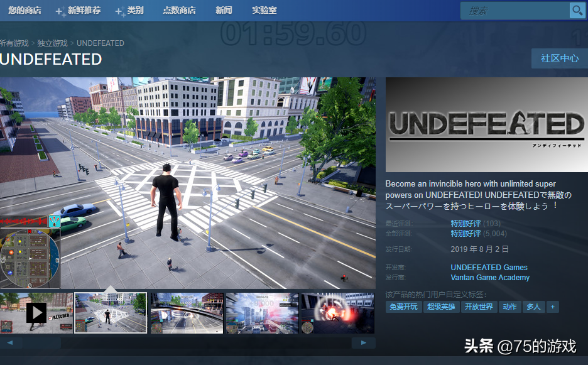
Task: Click the 独立游戏 breadcrumb link
Action: (52, 43)
